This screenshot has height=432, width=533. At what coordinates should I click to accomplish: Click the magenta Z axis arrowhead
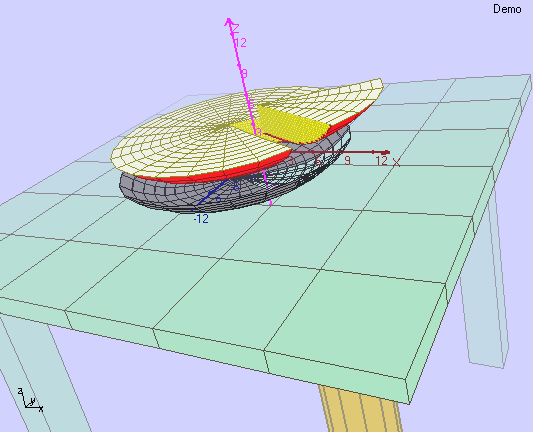point(229,22)
